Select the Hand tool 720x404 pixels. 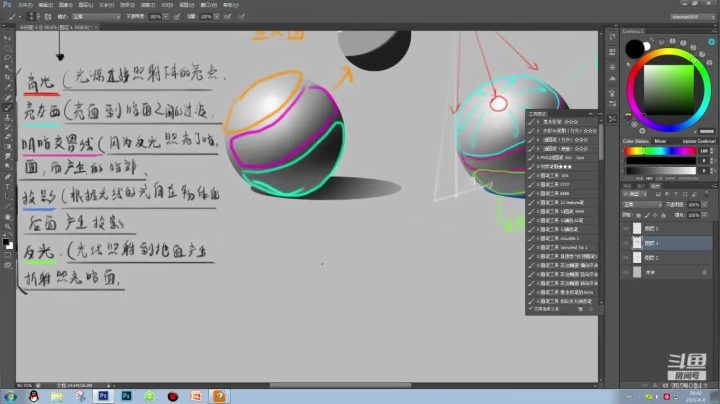(7, 216)
